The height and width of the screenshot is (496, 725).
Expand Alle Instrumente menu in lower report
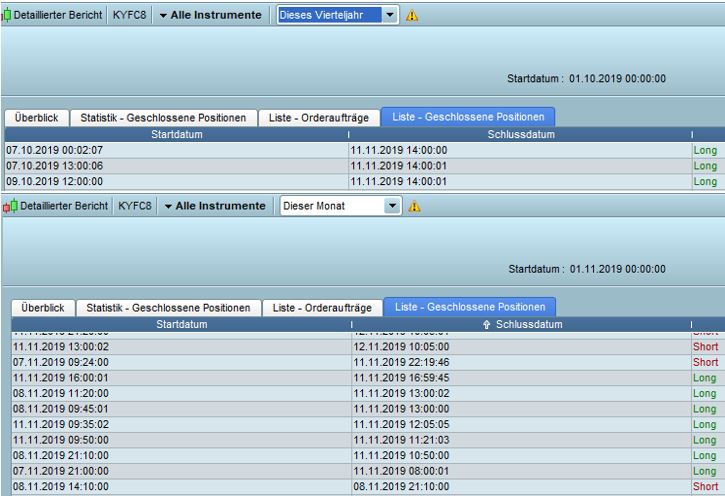pyautogui.click(x=215, y=206)
